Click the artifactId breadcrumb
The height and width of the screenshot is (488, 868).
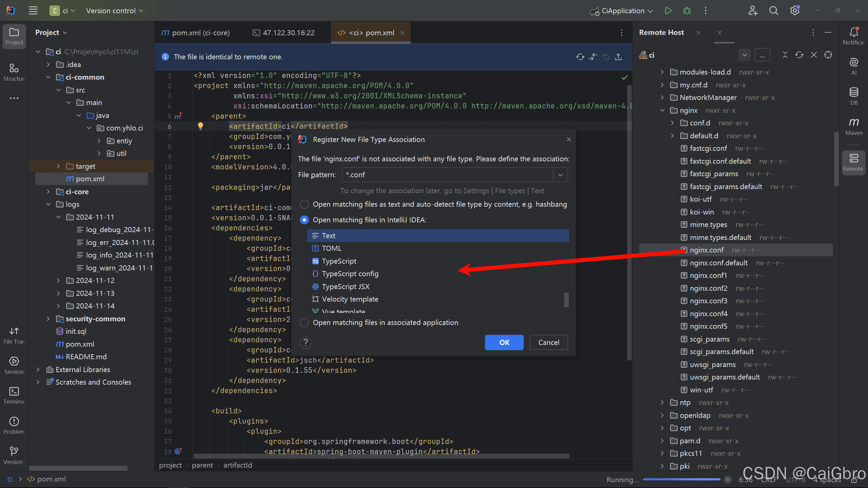(238, 465)
